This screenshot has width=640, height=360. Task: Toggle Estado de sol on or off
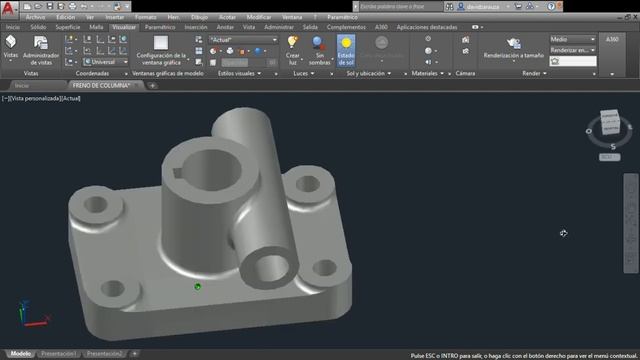(346, 51)
